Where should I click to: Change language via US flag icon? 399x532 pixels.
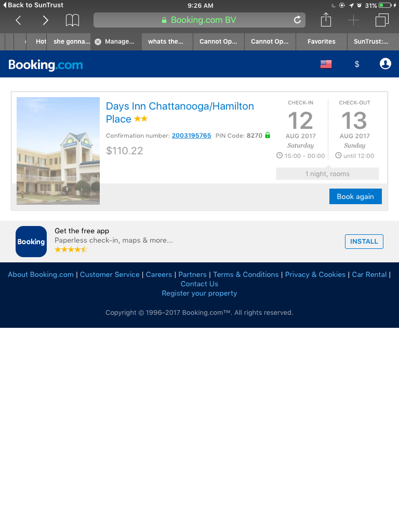pos(326,64)
